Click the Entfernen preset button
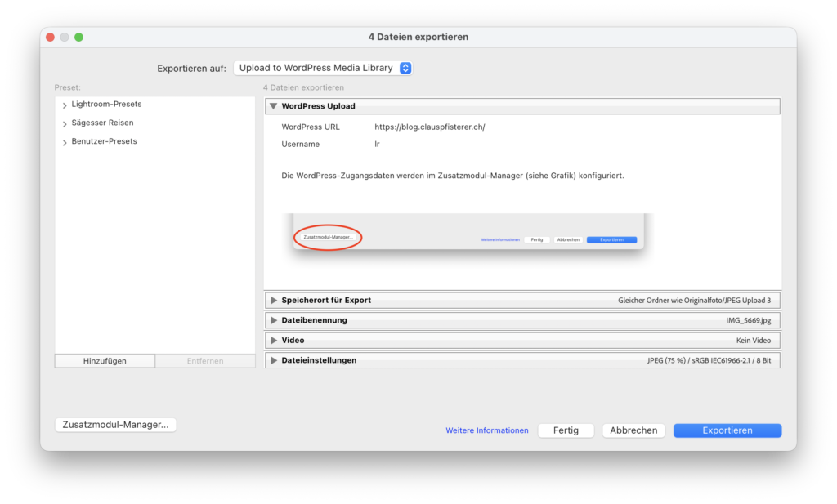This screenshot has width=837, height=504. pos(205,361)
